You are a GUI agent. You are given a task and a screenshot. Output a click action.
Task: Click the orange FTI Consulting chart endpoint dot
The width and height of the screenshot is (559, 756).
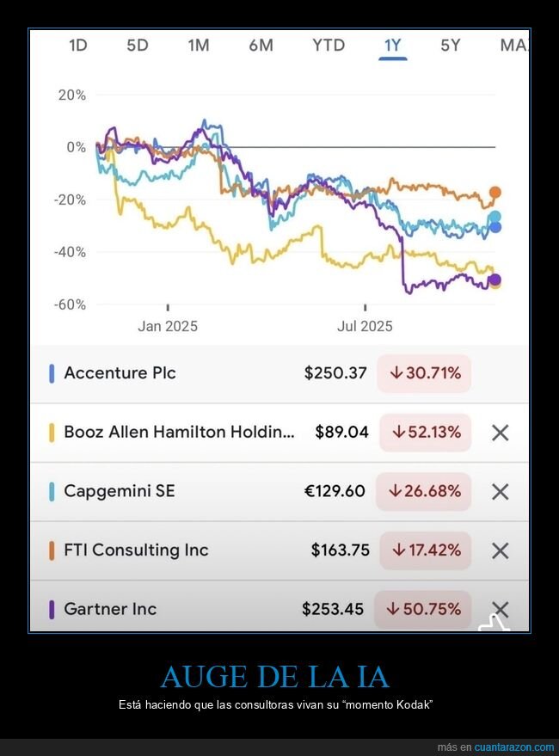pos(495,193)
